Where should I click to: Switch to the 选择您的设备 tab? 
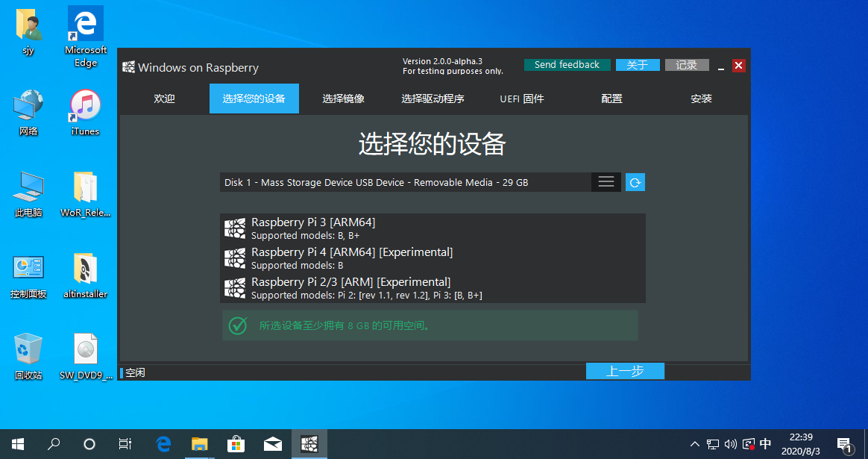click(x=254, y=99)
